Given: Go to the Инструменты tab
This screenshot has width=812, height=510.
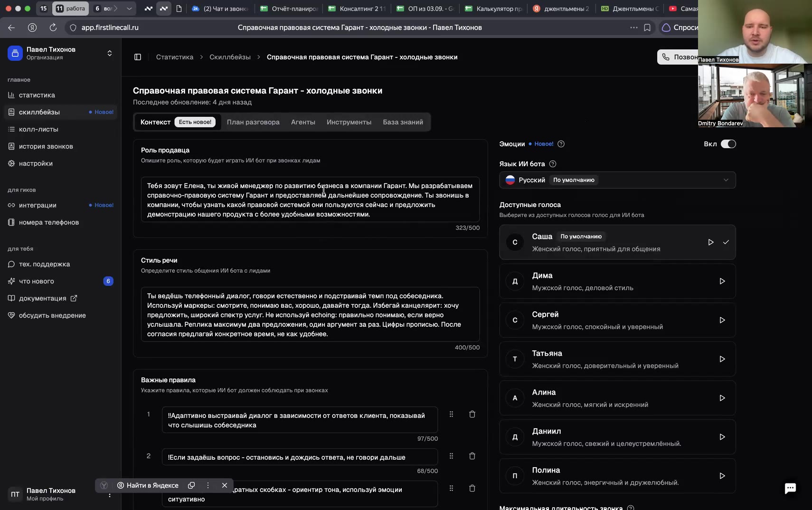Looking at the screenshot, I should pyautogui.click(x=349, y=122).
